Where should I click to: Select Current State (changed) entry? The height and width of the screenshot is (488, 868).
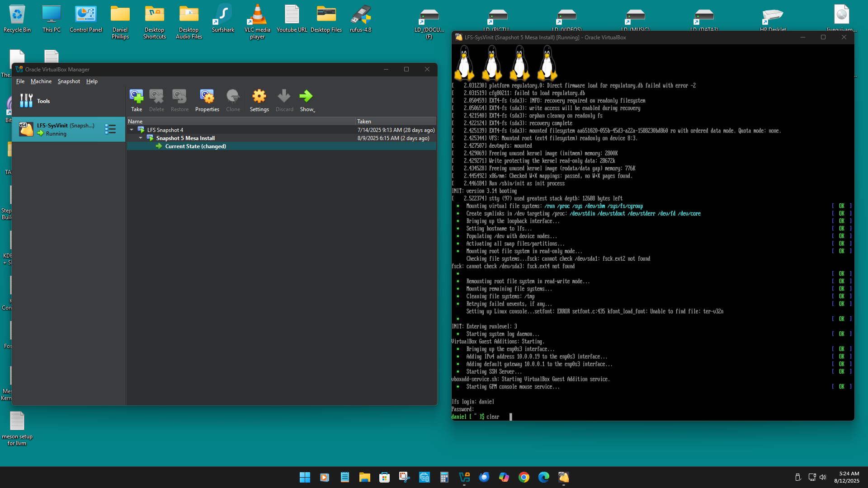195,146
